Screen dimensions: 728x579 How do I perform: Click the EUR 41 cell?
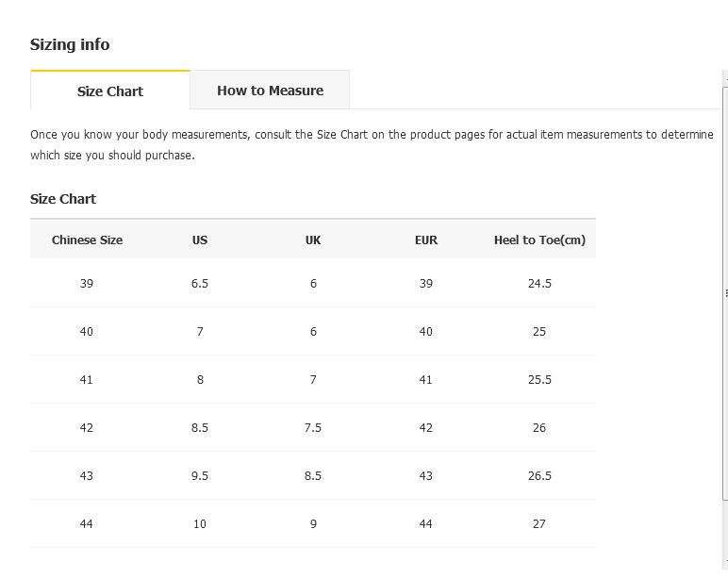(425, 380)
